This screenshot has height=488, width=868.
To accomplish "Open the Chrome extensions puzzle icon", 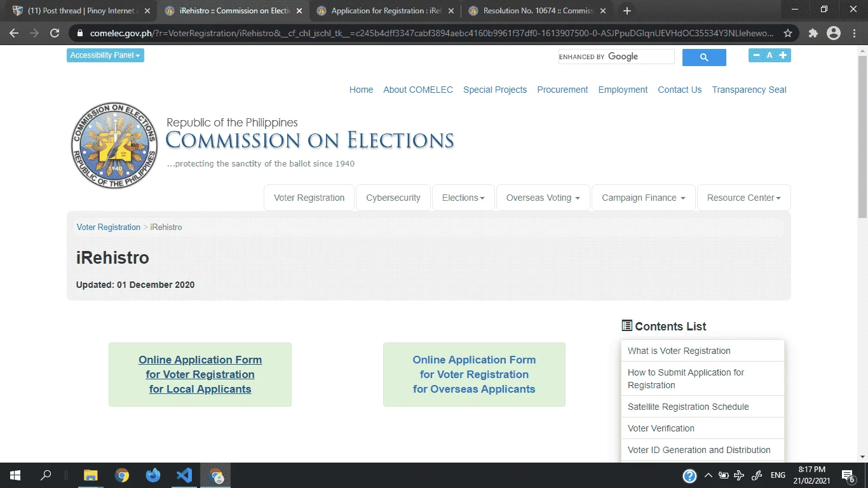I will pos(813,33).
